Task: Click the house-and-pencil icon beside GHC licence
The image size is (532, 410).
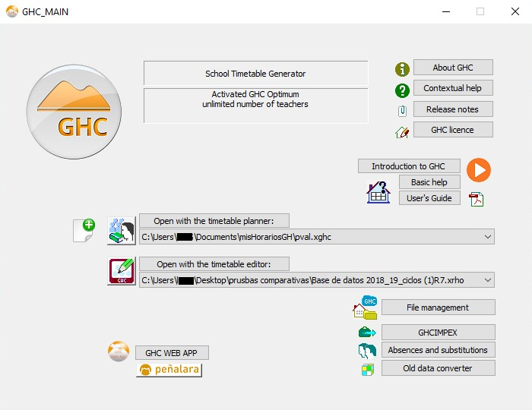Action: tap(402, 132)
